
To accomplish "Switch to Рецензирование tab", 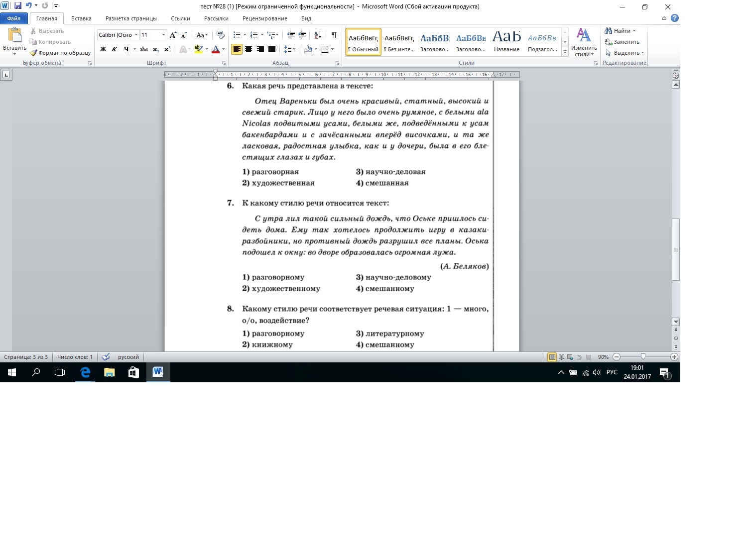I will 265,18.
